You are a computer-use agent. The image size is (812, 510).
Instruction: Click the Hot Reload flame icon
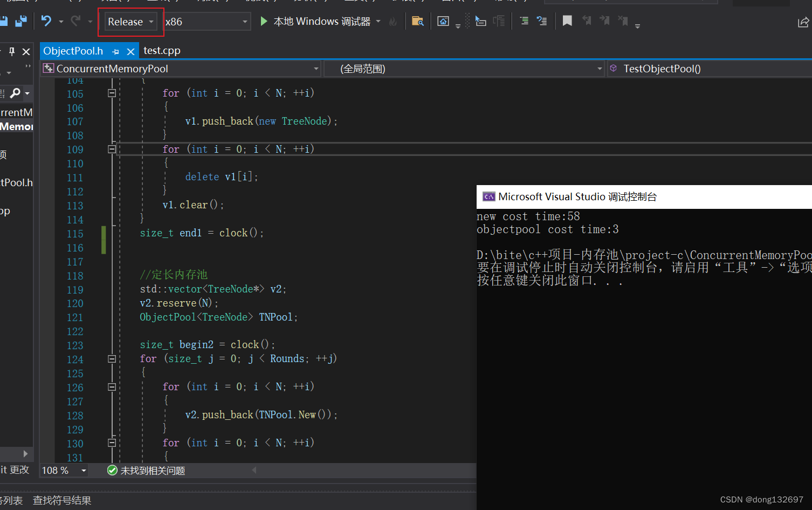393,22
